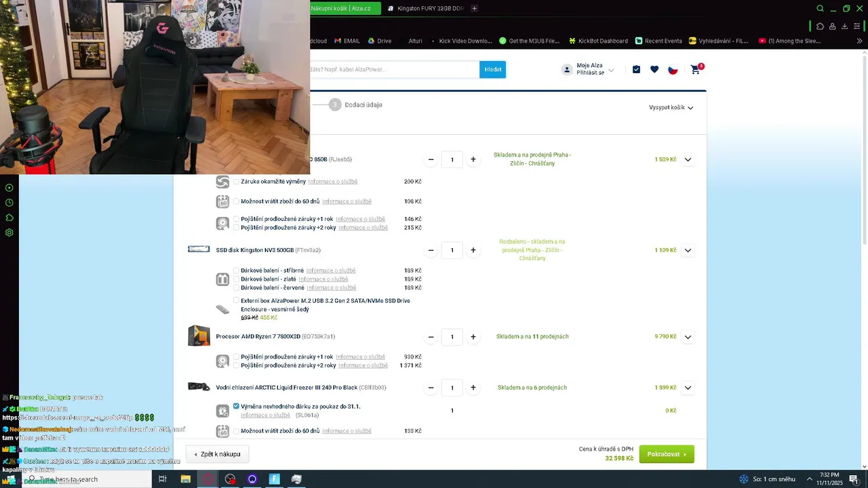The height and width of the screenshot is (488, 868).
Task: Open the Recent Events bookmark
Action: (658, 41)
